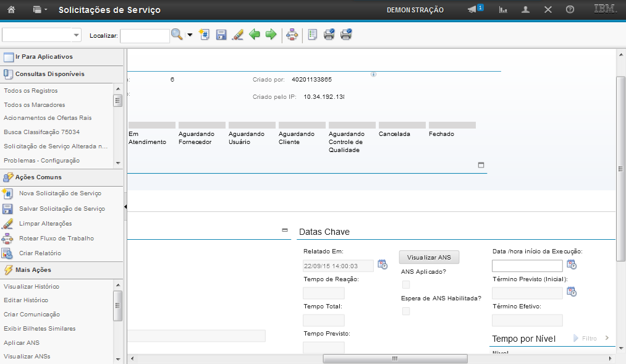The height and width of the screenshot is (364, 626).
Task: Save request using toolbar floppy disk icon
Action: (221, 35)
